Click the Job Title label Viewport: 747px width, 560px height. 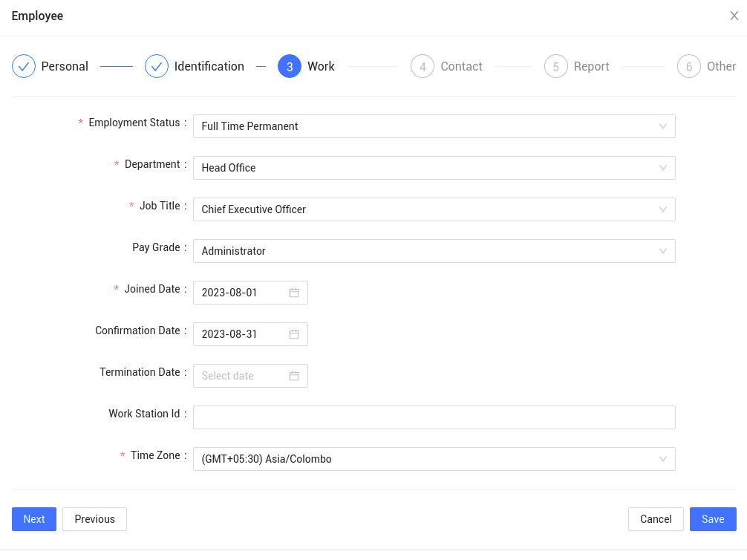[x=160, y=206]
